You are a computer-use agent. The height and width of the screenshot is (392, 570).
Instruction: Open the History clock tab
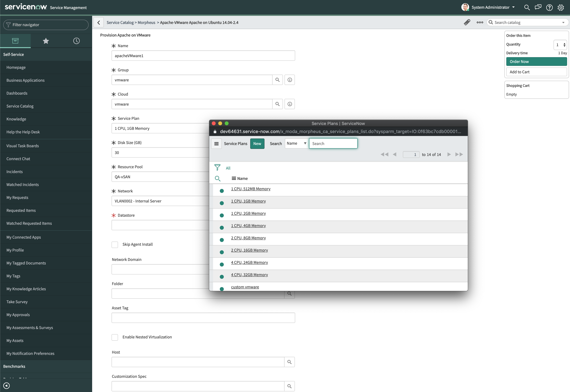point(76,41)
